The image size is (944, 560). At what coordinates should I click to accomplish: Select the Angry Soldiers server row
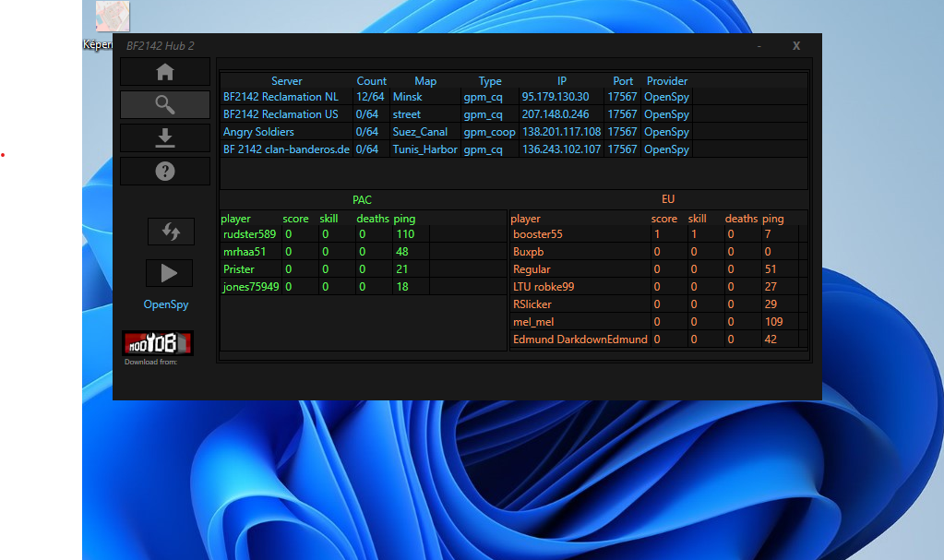[258, 131]
